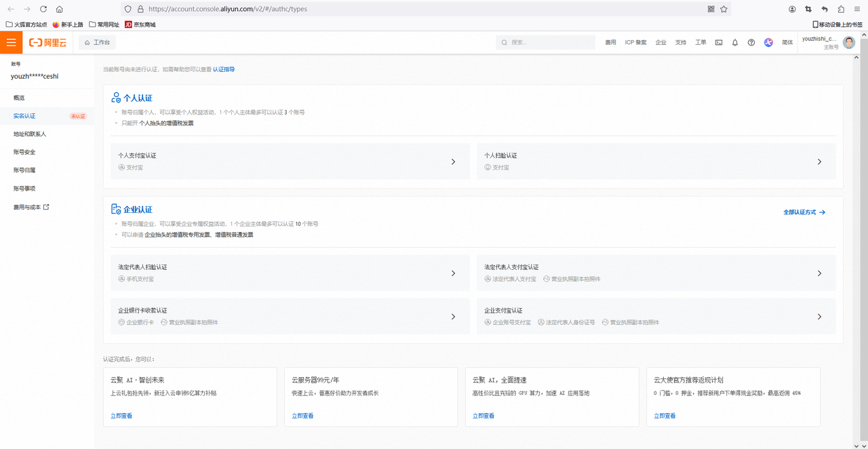This screenshot has width=868, height=449.
Task: Open the orange hamburger menu
Action: (x=11, y=42)
